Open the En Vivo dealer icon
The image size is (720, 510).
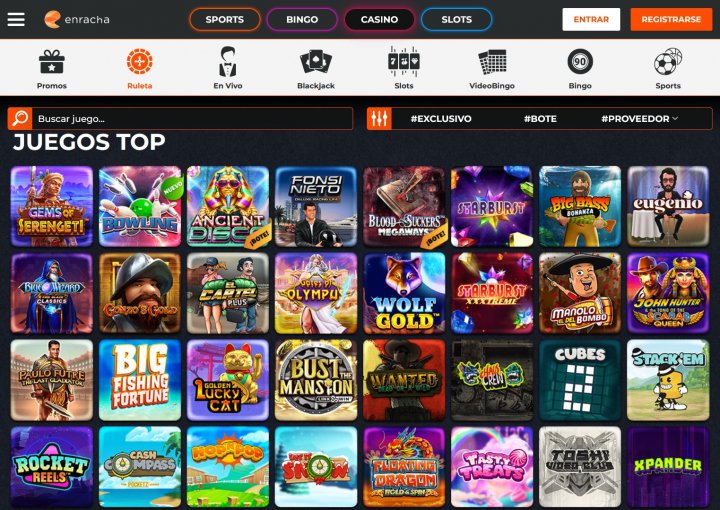228,62
